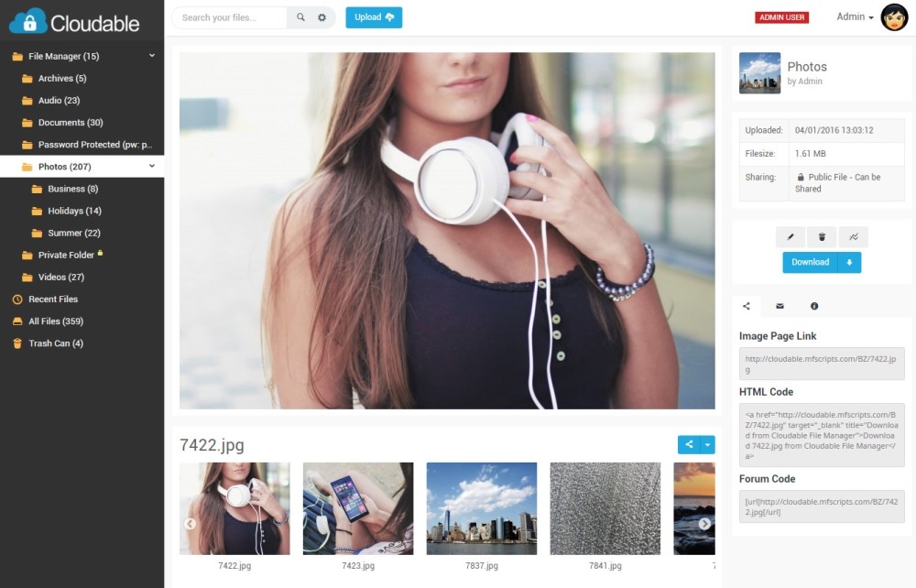The image size is (916, 588).
Task: Select the 7837.jpg city skyline thumbnail
Action: pos(482,508)
